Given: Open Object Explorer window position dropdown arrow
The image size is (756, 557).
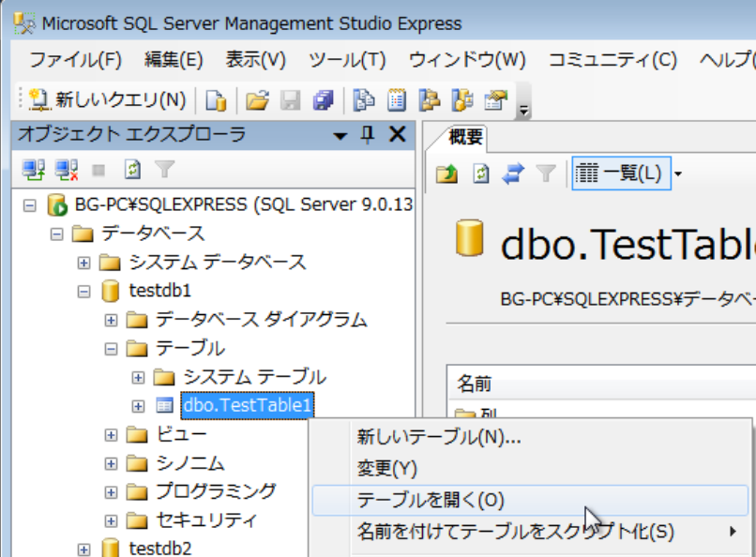Looking at the screenshot, I should click(340, 136).
